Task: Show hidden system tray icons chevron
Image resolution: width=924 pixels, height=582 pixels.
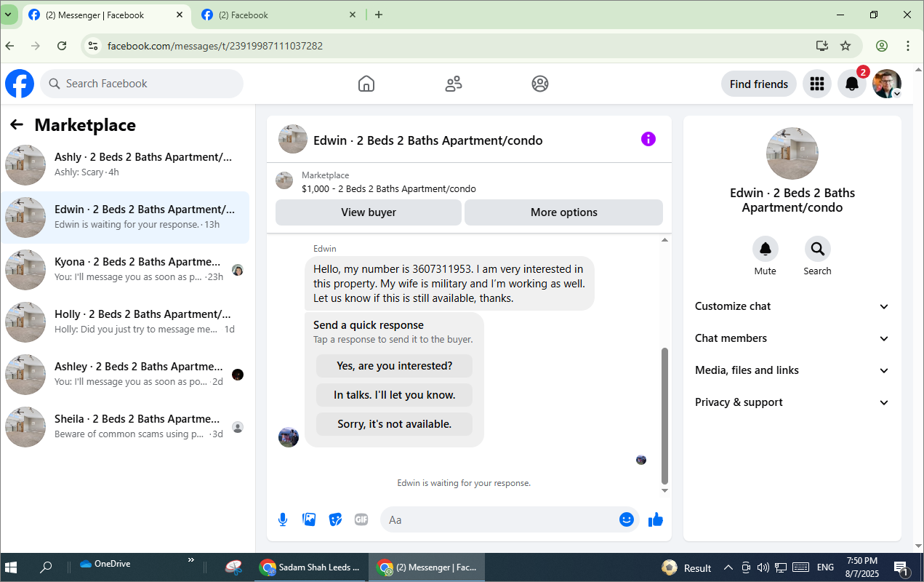Action: (x=728, y=567)
